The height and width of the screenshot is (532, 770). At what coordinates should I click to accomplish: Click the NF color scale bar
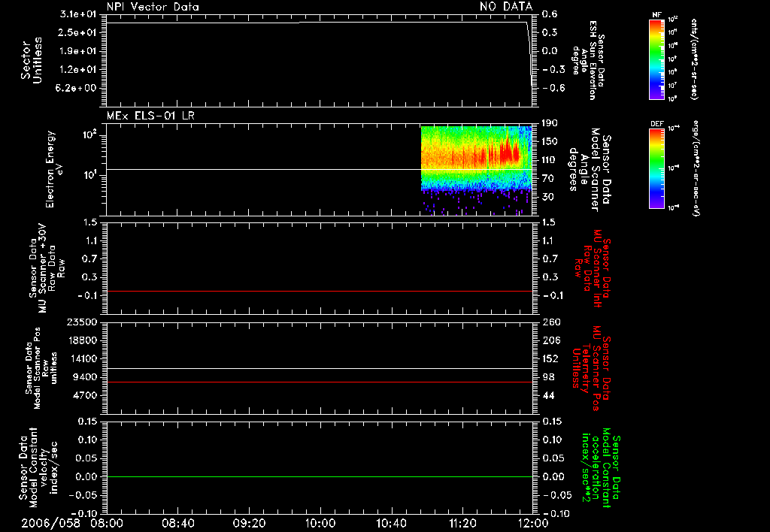coord(656,59)
